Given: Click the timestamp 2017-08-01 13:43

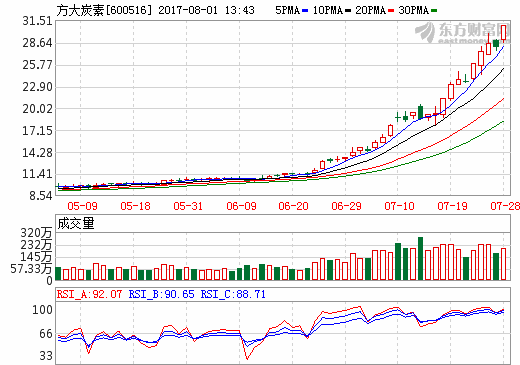Looking at the screenshot, I should click(x=206, y=10).
